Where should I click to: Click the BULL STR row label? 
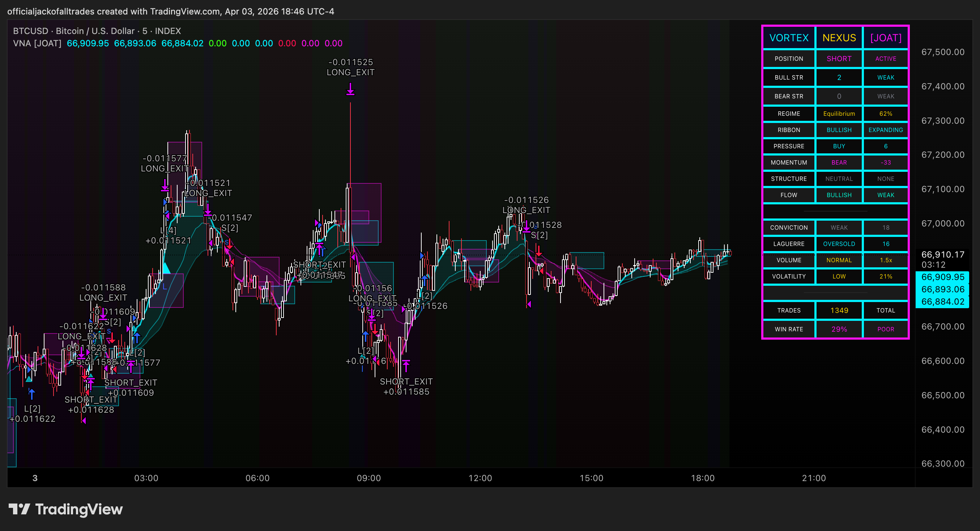789,78
